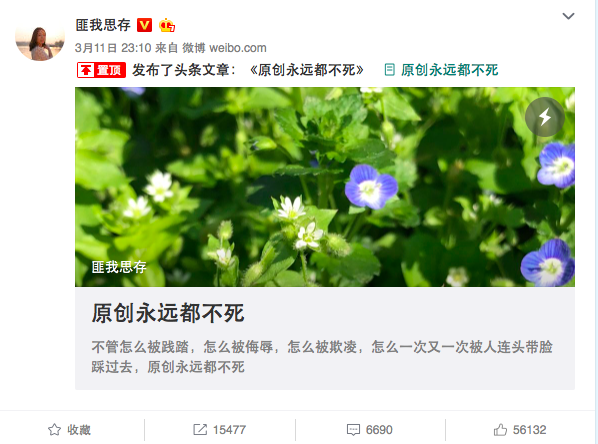Click the red V verification badge
Screen dimensions: 598x444
(144, 25)
